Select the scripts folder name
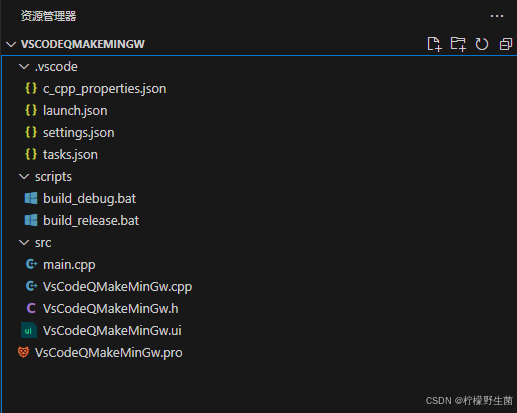 [x=53, y=177]
